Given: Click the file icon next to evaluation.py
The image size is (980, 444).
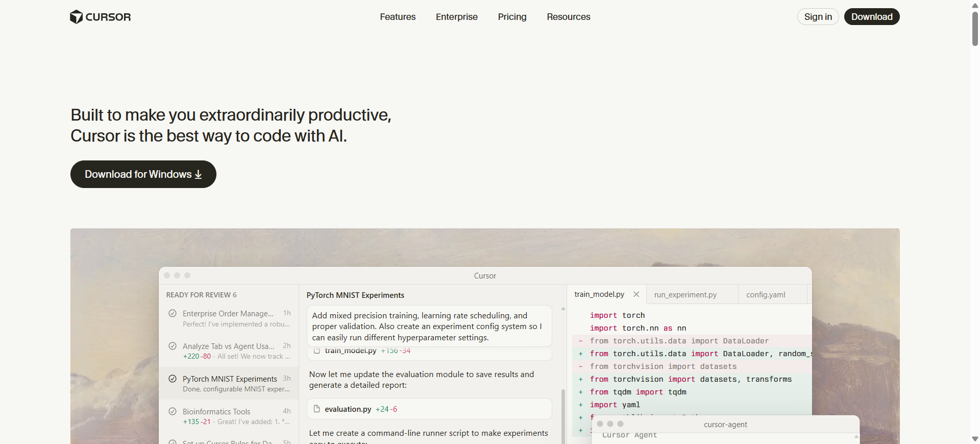Looking at the screenshot, I should (316, 409).
